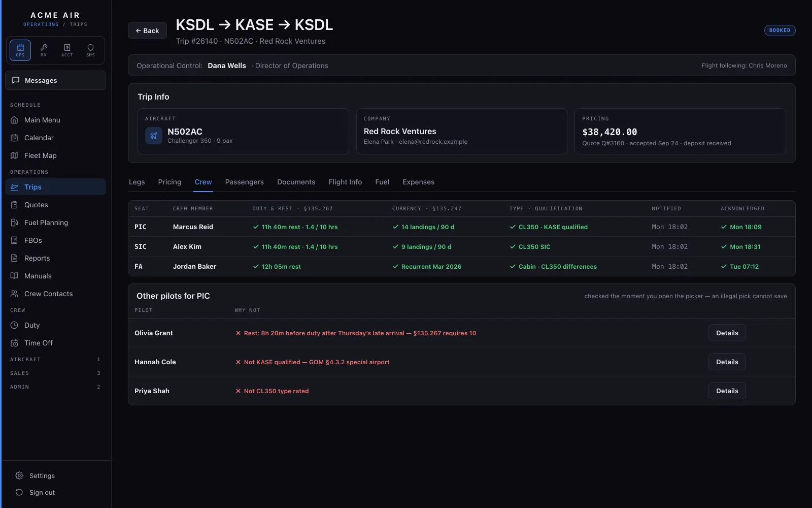Switch to the Documents tab

pos(296,182)
